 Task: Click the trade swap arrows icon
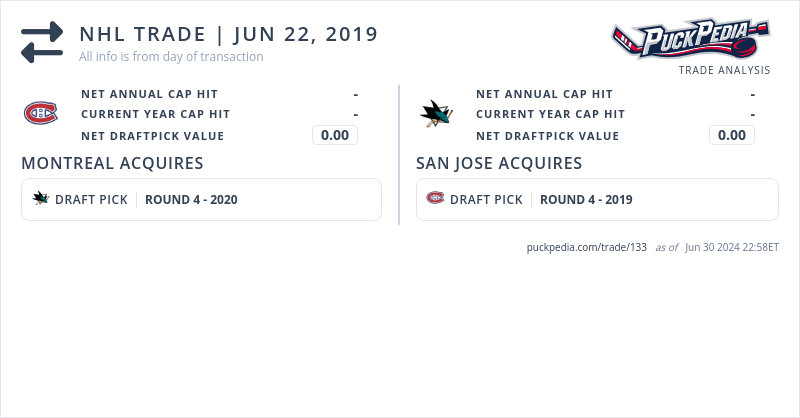[x=42, y=42]
